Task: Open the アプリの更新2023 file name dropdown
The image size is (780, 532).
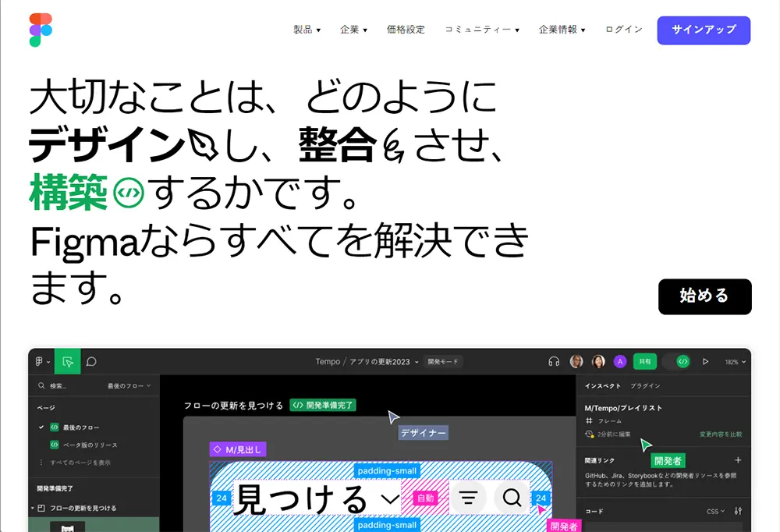Action: point(384,362)
